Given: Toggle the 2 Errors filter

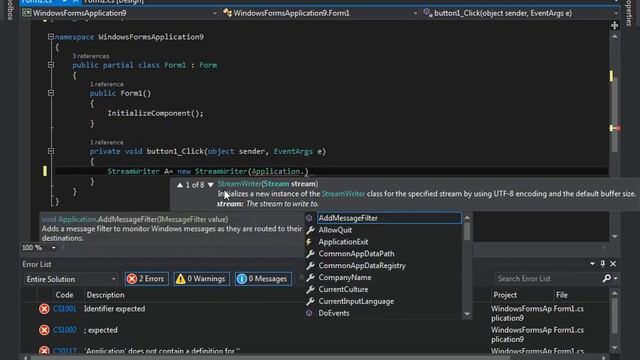Looking at the screenshot, I should click(x=147, y=279).
